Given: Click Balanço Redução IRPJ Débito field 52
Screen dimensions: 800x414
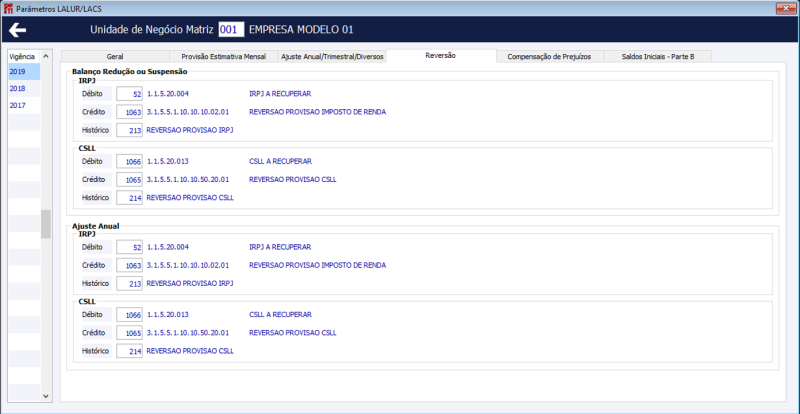Looking at the screenshot, I should [129, 94].
